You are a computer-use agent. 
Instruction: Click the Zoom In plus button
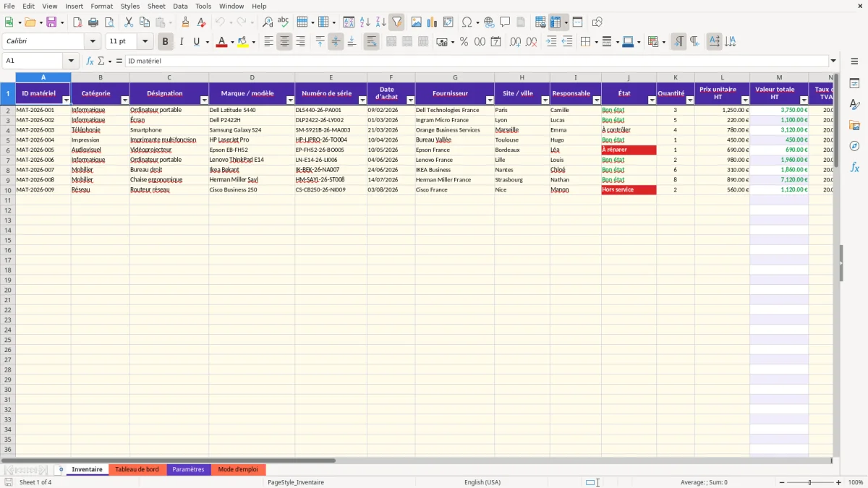(x=839, y=482)
